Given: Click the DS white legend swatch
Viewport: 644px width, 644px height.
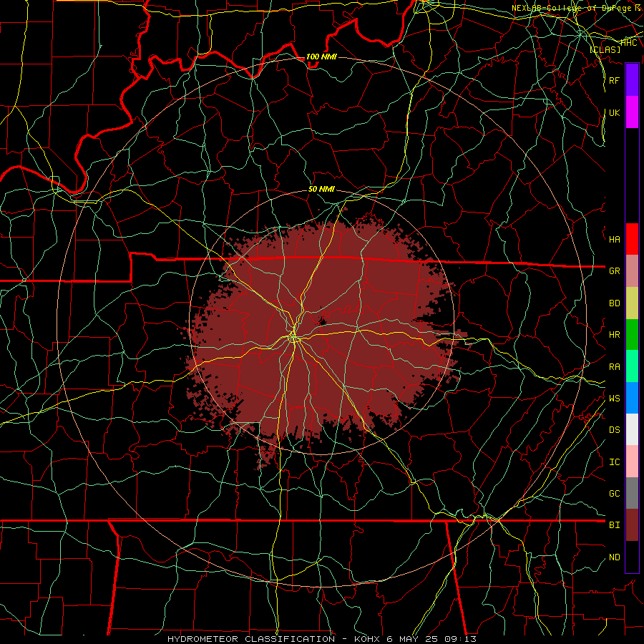Looking at the screenshot, I should tap(632, 429).
